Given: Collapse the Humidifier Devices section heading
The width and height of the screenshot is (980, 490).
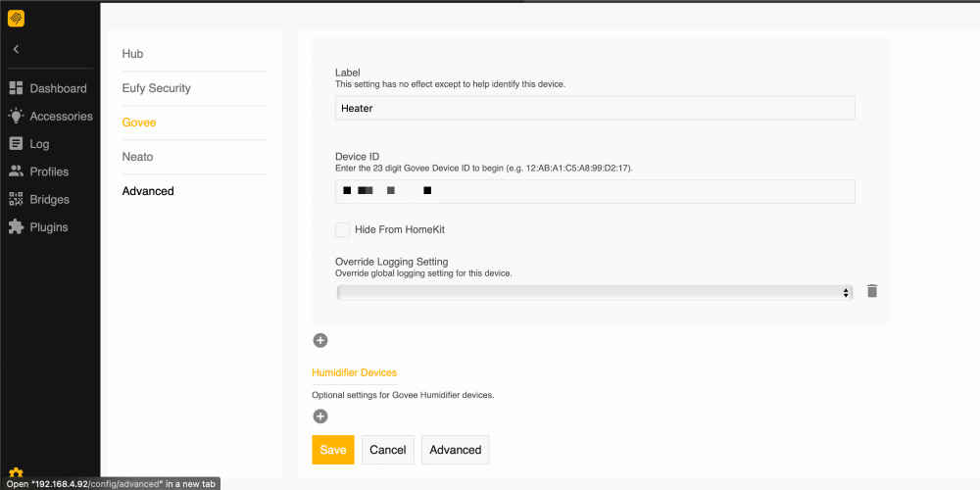Looking at the screenshot, I should [x=354, y=372].
